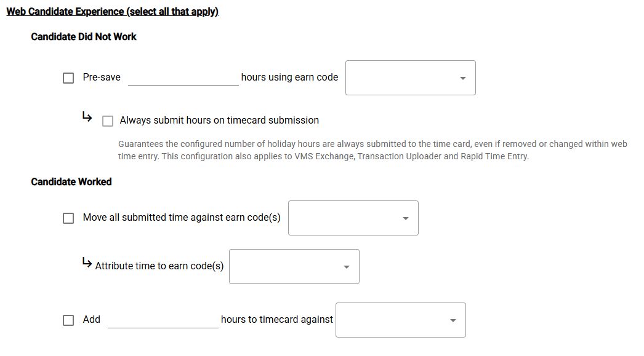Click the indent arrow before Attribute time

87,263
